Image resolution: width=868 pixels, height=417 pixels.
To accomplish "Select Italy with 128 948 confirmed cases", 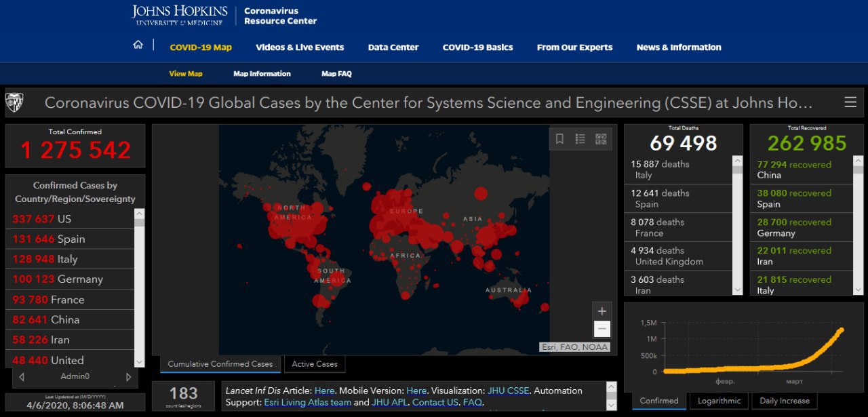I will point(71,259).
